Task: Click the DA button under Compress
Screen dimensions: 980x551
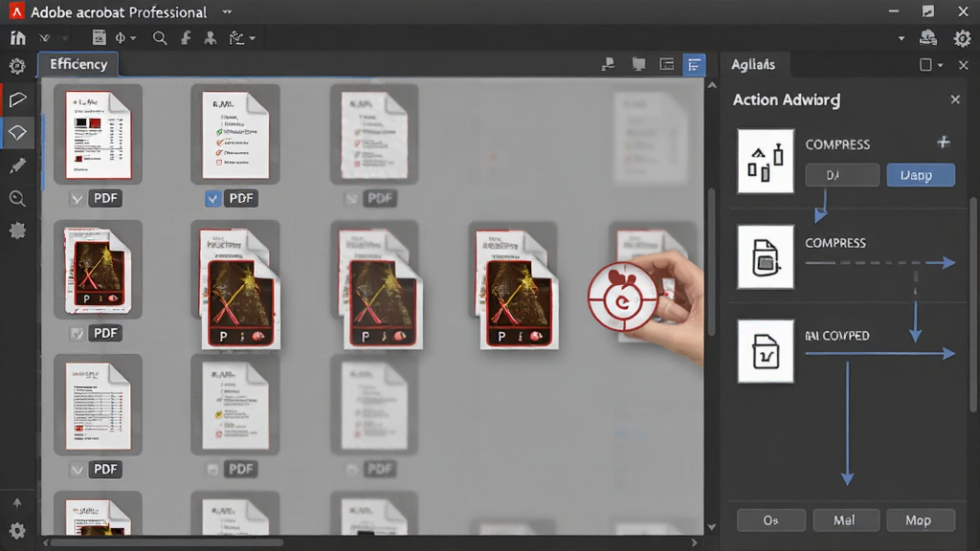Action: pos(842,175)
